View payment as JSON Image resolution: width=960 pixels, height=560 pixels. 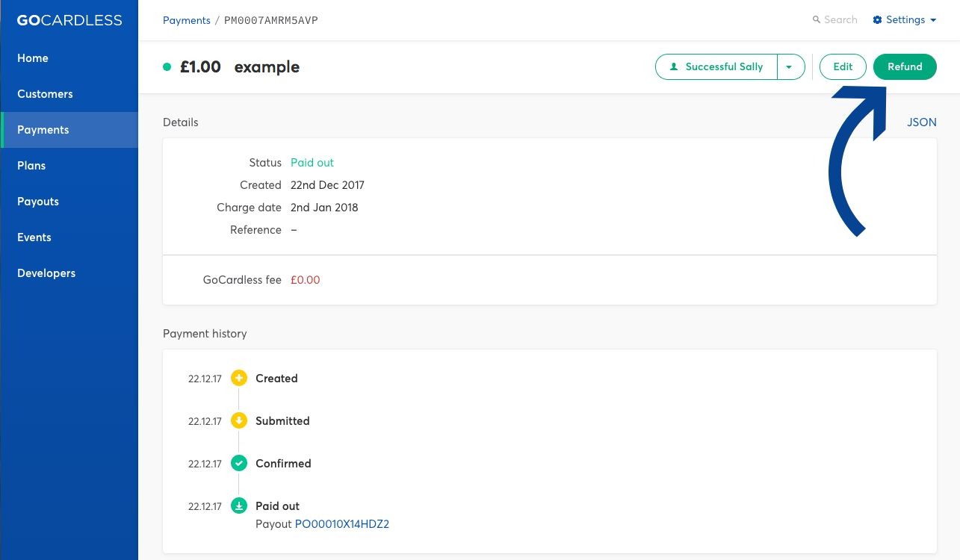click(921, 122)
